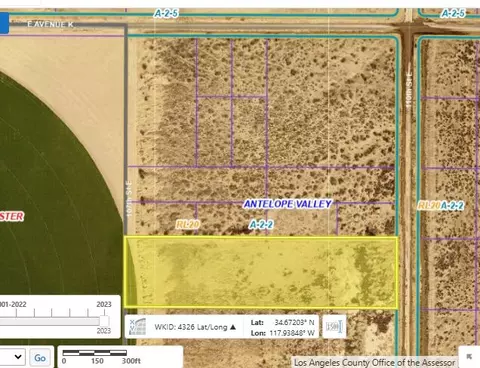
Task: Click the XY coordinate grid icon
Action: point(138,327)
